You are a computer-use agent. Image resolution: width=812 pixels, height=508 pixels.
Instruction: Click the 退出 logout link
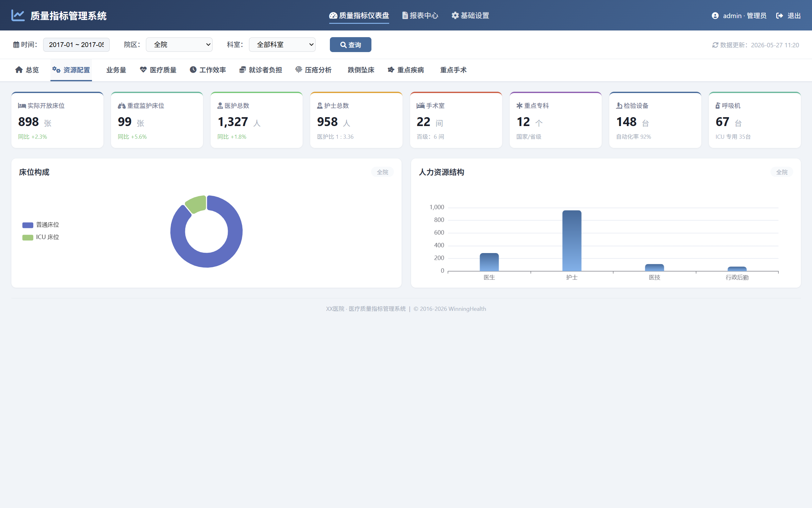coord(789,16)
